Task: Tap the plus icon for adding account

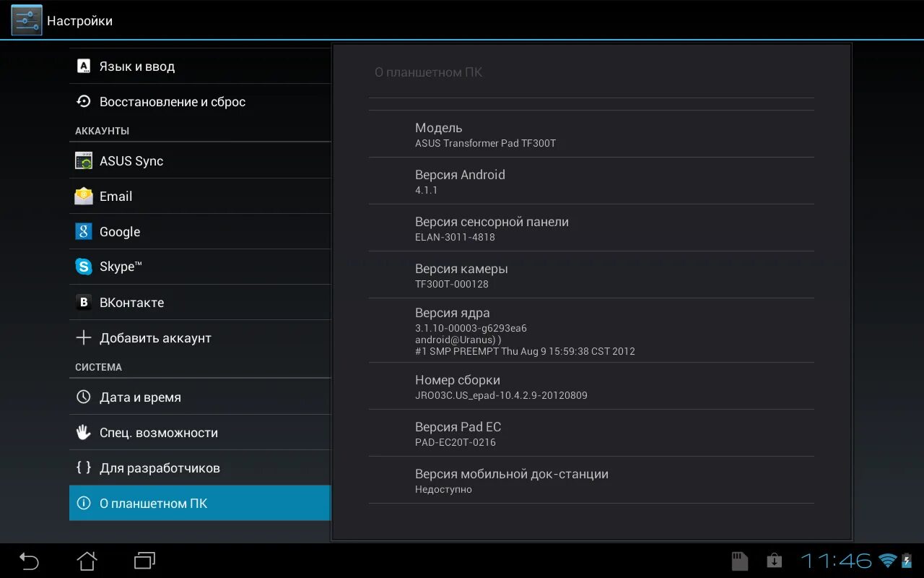Action: click(x=84, y=338)
